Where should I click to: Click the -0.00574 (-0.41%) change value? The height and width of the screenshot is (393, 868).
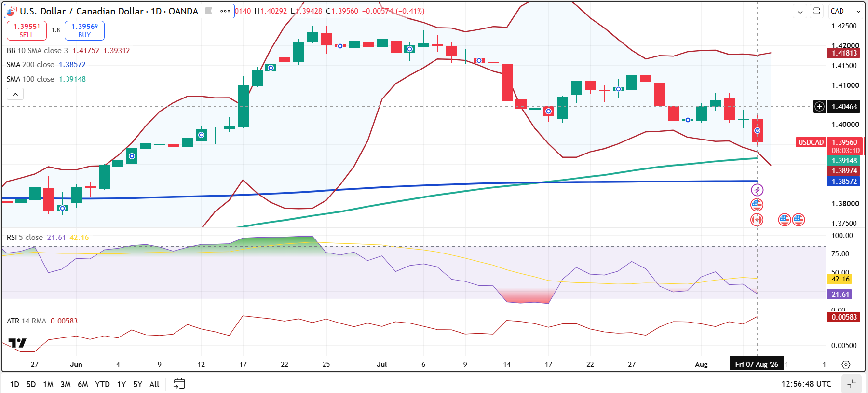point(393,11)
